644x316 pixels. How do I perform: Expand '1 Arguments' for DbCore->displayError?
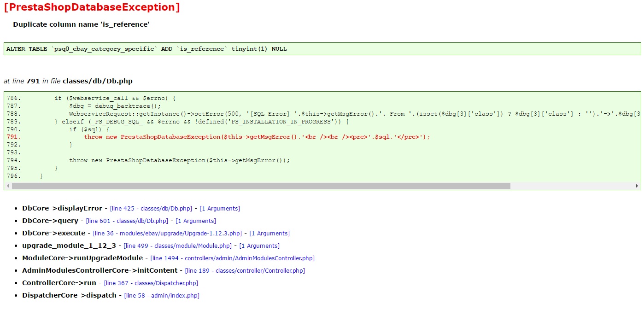[220, 209]
